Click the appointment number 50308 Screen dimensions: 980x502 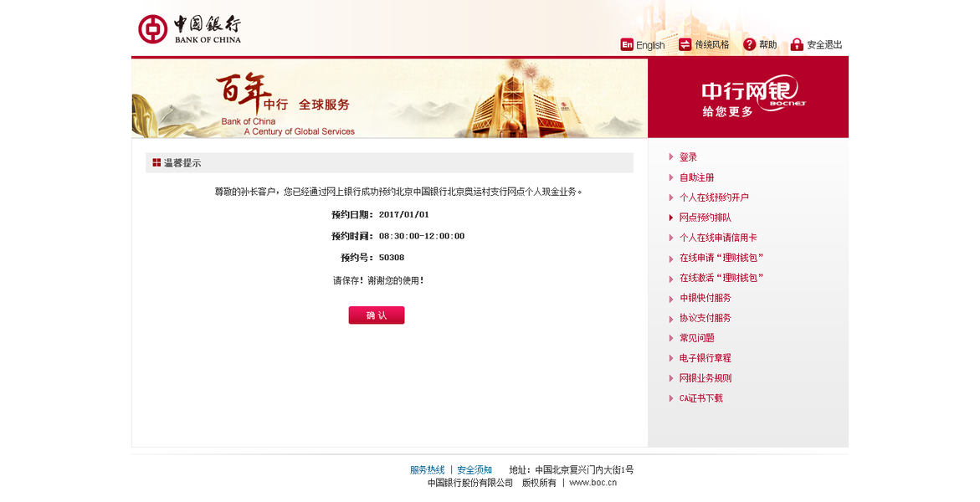(x=392, y=257)
